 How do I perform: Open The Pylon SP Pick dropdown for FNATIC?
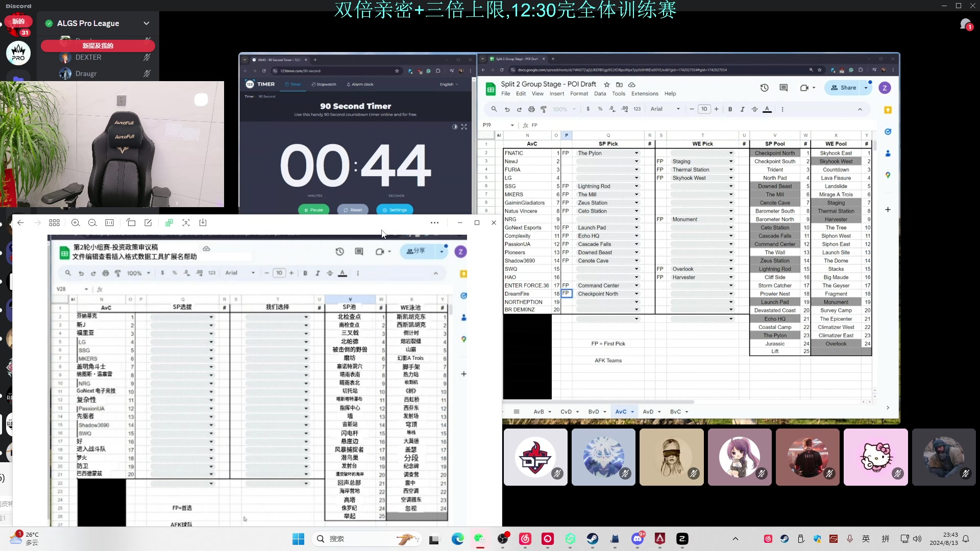[636, 153]
